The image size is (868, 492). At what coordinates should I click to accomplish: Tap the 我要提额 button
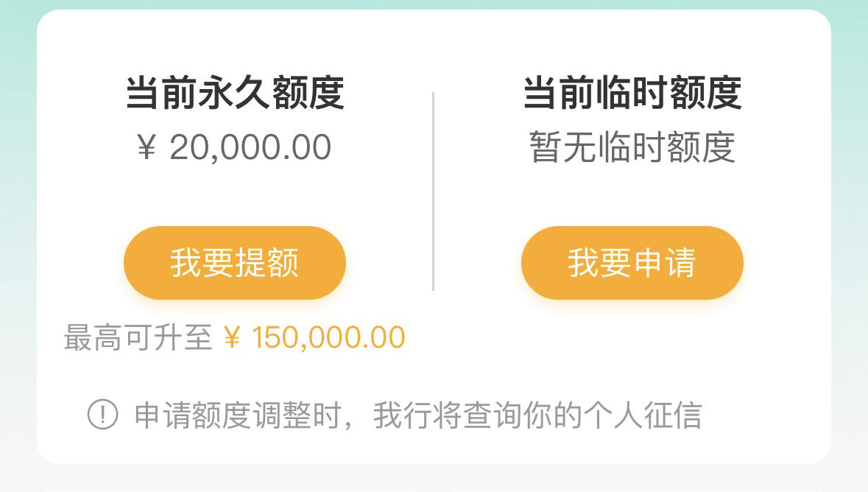tap(235, 263)
